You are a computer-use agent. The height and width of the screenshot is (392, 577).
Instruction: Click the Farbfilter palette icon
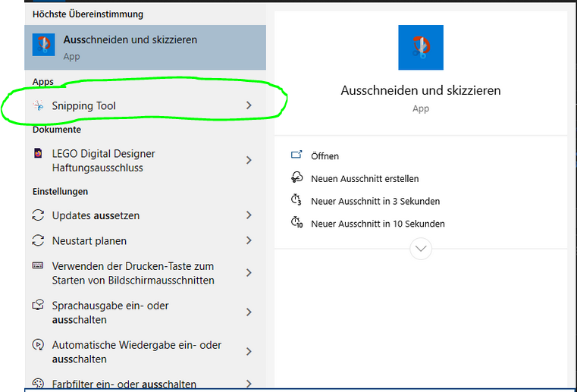38,383
